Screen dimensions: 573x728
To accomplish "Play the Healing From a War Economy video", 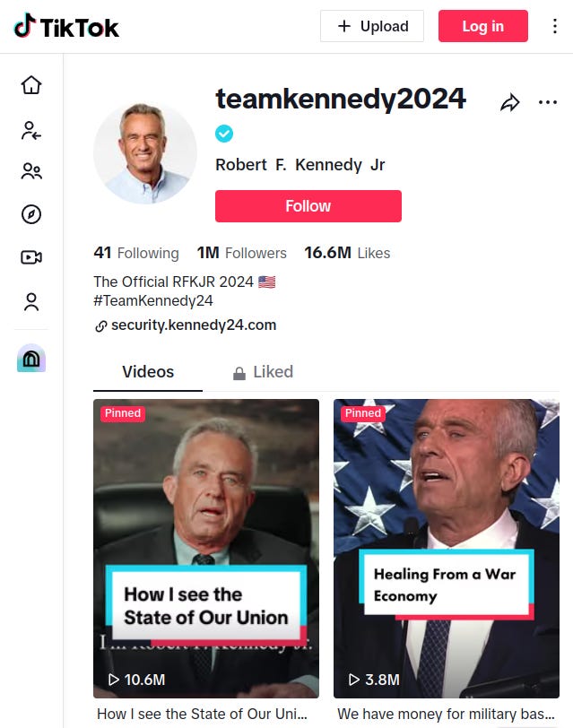I will click(x=446, y=548).
